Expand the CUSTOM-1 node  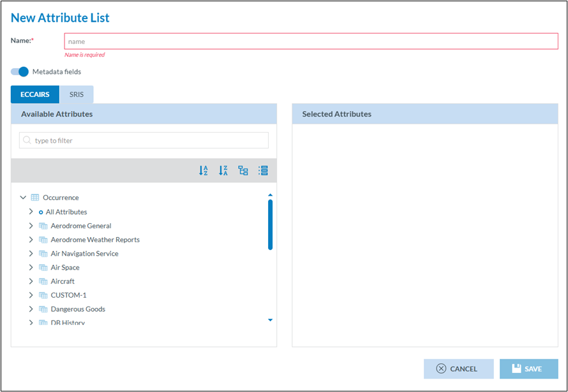(31, 295)
